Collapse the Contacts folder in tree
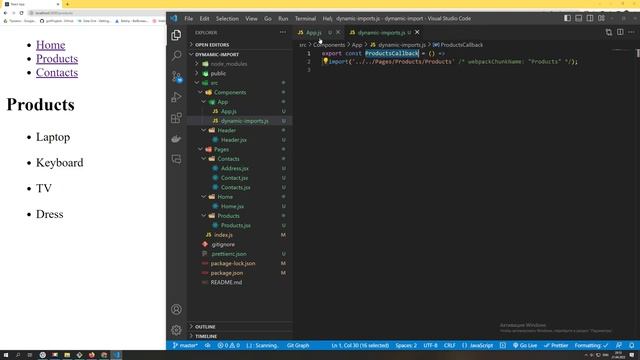Image resolution: width=640 pixels, height=360 pixels. 228,159
